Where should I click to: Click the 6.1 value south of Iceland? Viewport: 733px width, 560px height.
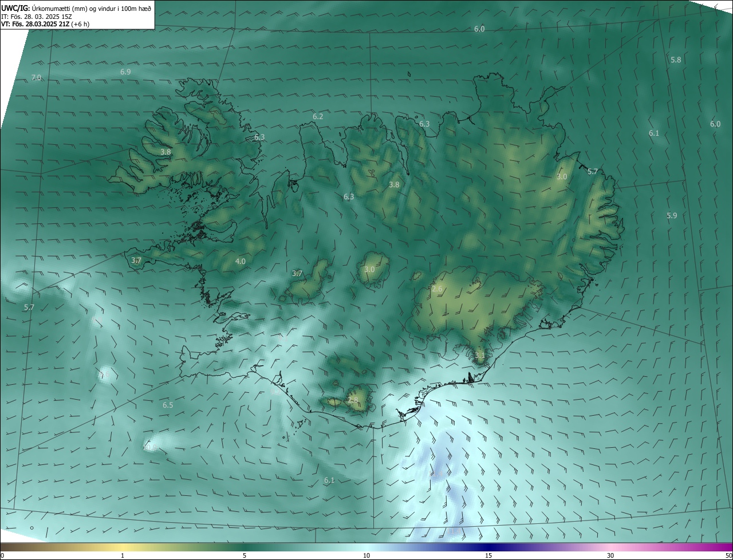[329, 480]
